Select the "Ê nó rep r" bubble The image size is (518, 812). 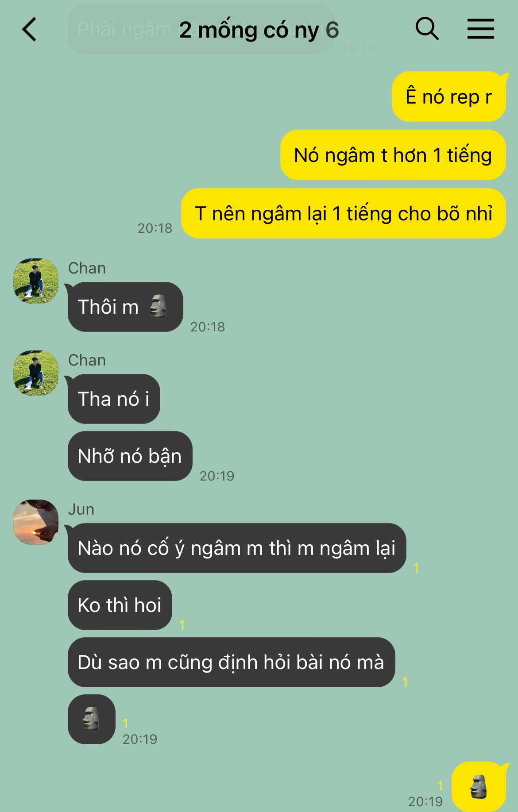449,96
